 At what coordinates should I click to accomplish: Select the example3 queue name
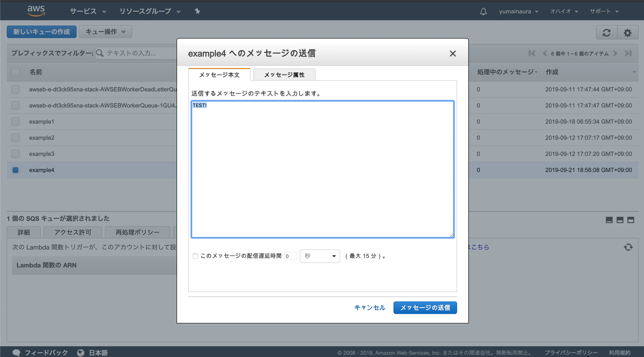point(41,154)
